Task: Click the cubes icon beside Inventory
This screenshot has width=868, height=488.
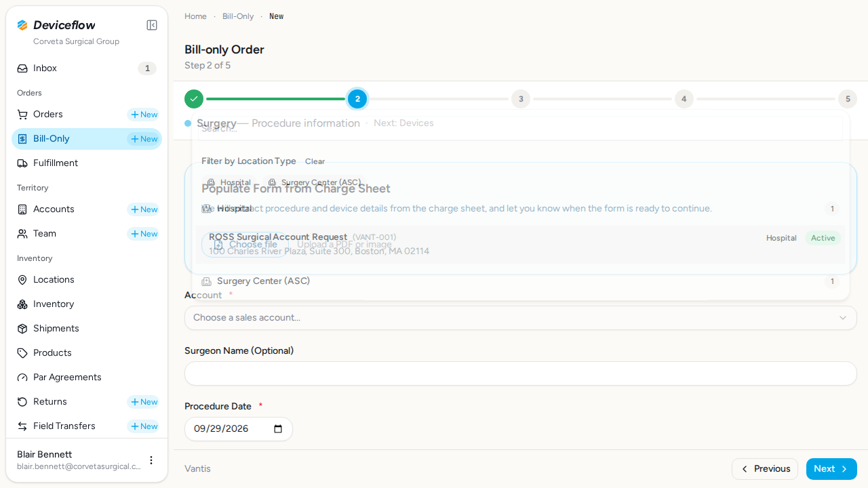Action: [22, 304]
